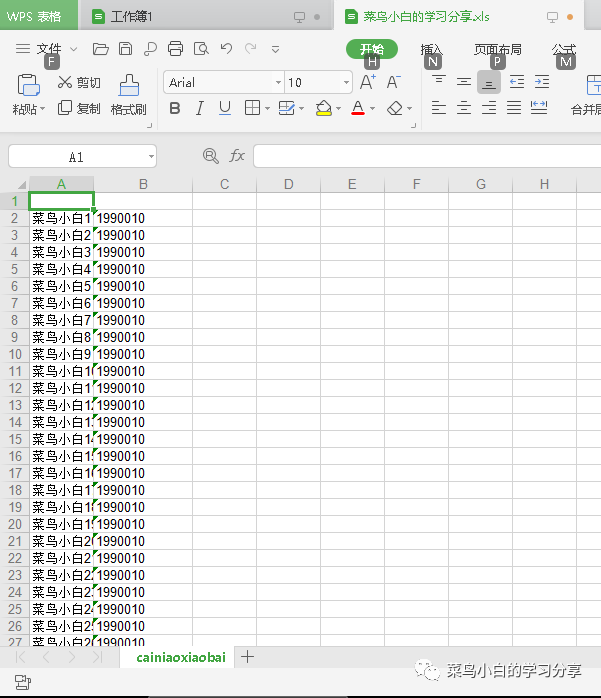Screen dimensions: 601x698
Task: Click the cell style icon
Action: coord(287,108)
